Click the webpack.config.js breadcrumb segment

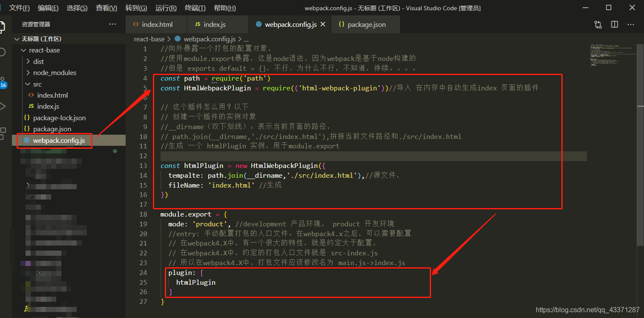click(205, 39)
